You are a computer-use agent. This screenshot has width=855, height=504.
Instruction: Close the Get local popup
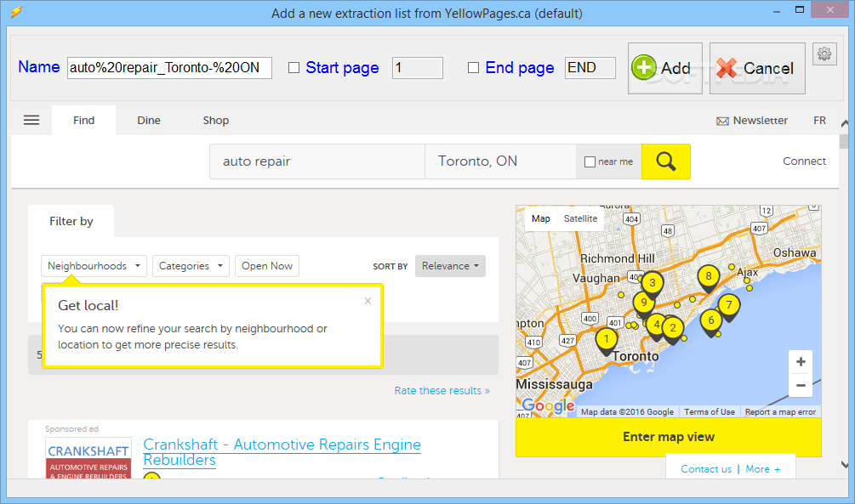click(x=368, y=301)
